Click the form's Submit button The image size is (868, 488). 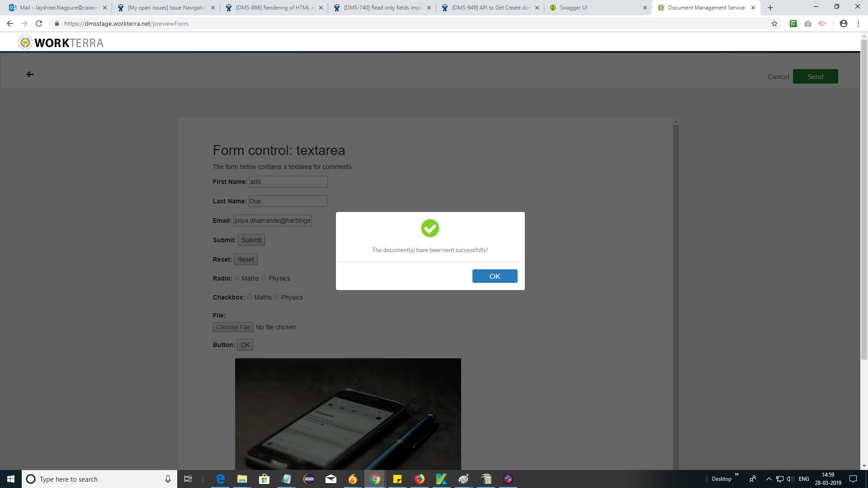coord(251,240)
